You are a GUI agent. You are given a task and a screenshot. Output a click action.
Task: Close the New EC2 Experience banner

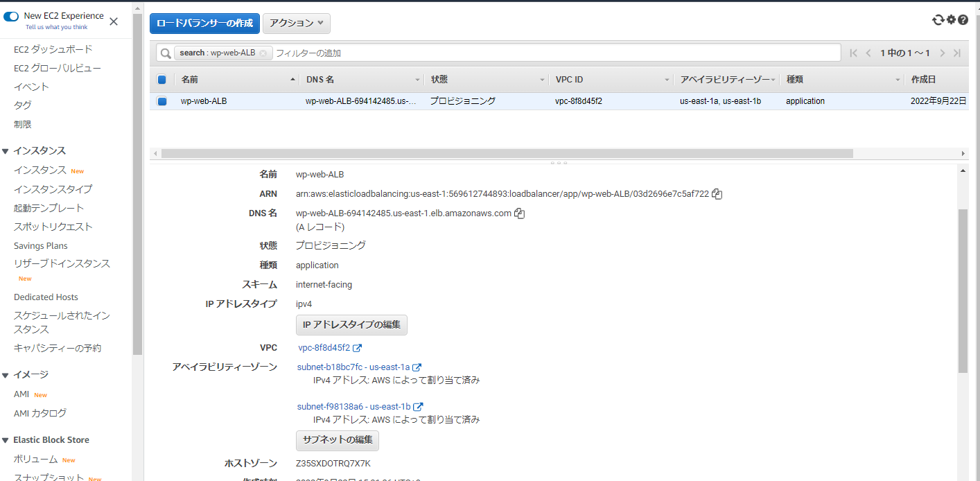pos(114,21)
